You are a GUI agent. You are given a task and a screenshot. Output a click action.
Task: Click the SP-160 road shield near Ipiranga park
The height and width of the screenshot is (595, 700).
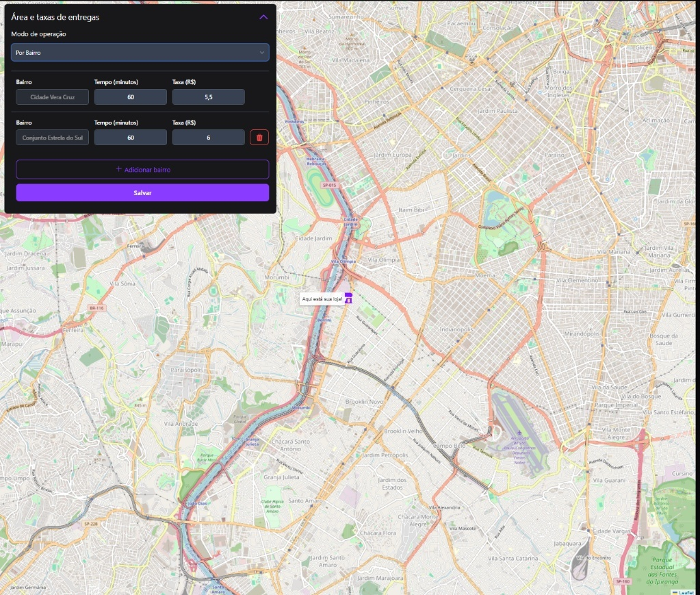622,581
